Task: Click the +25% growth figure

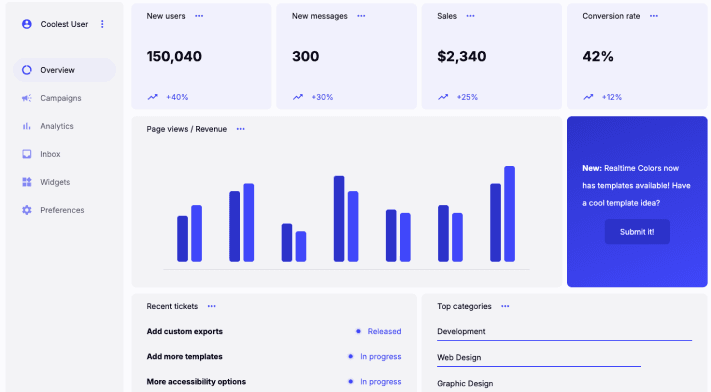Action: [467, 97]
